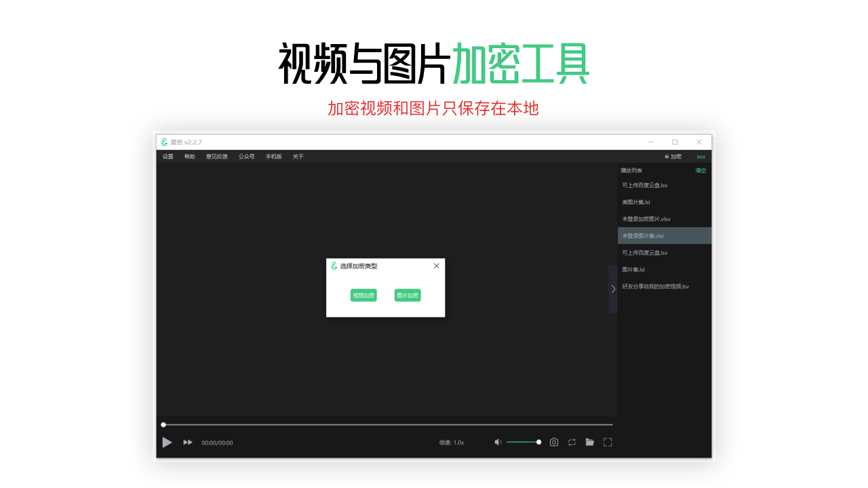The image size is (868, 488).
Task: Minimize the v2.2.7 app window
Action: coord(651,142)
